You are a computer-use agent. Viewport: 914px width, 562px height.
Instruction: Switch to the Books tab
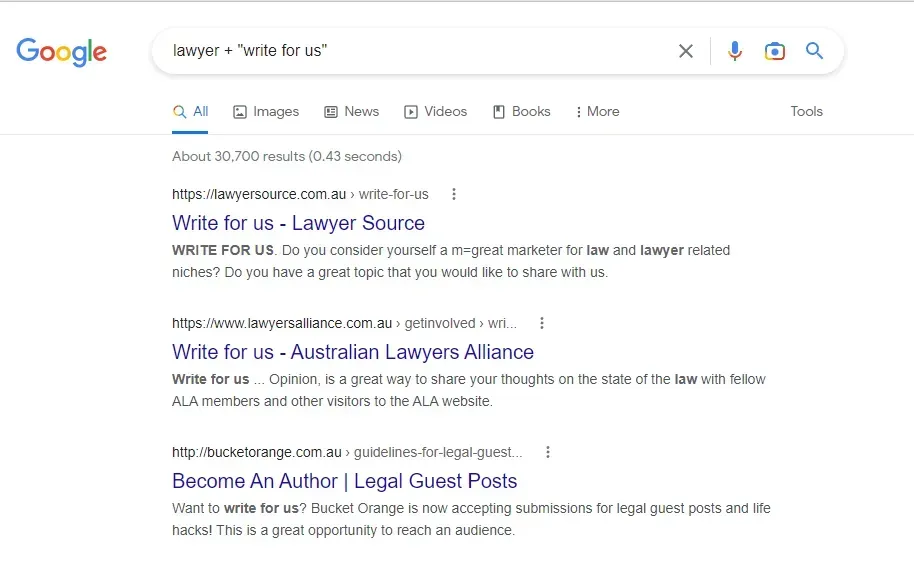[522, 111]
